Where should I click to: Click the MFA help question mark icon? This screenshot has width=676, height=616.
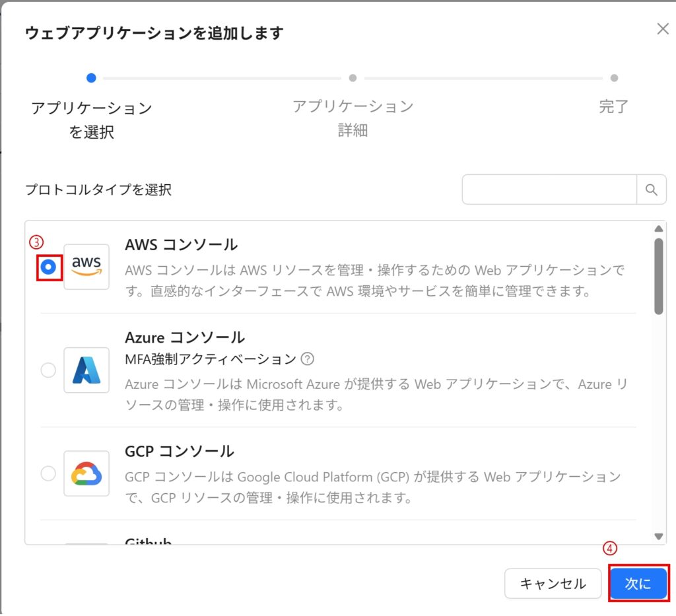click(307, 359)
